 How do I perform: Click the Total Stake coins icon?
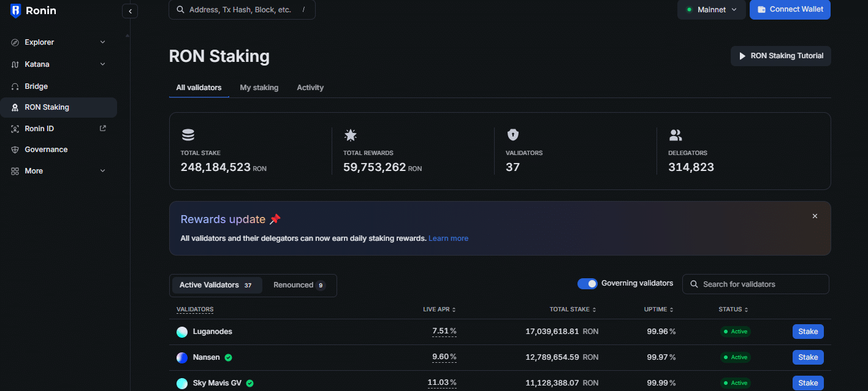[x=188, y=135]
